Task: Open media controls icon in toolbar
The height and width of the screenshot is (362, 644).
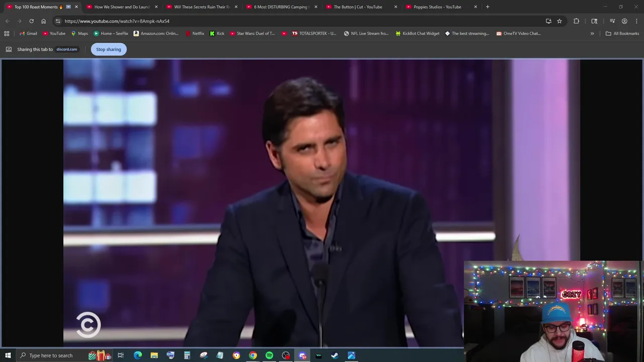Action: click(x=612, y=21)
